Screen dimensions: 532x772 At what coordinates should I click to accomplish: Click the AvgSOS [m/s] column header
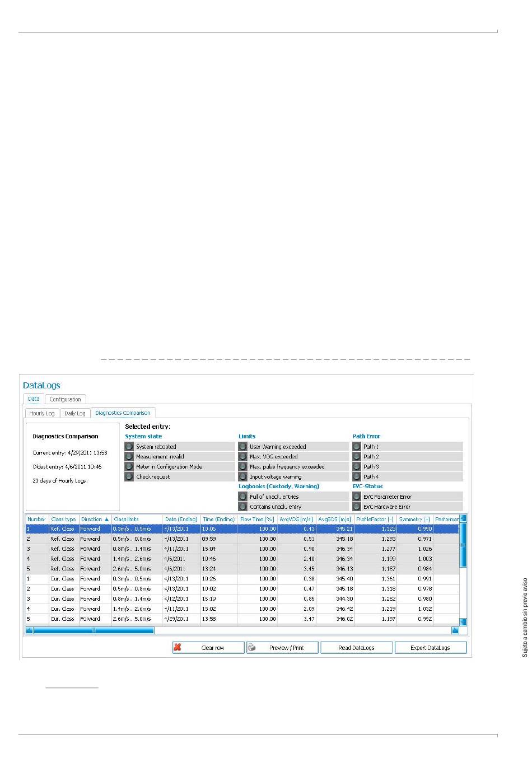[335, 520]
